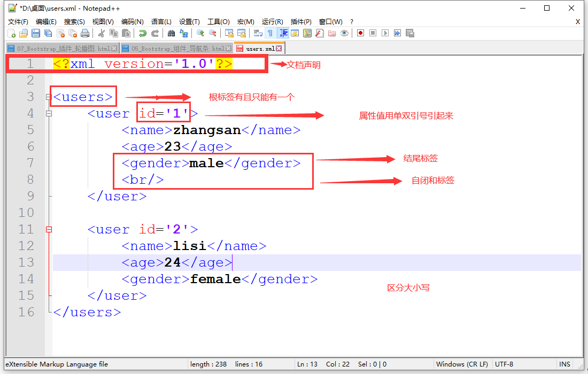Open the 插件(P) menu
This screenshot has height=374, width=588.
pyautogui.click(x=301, y=22)
